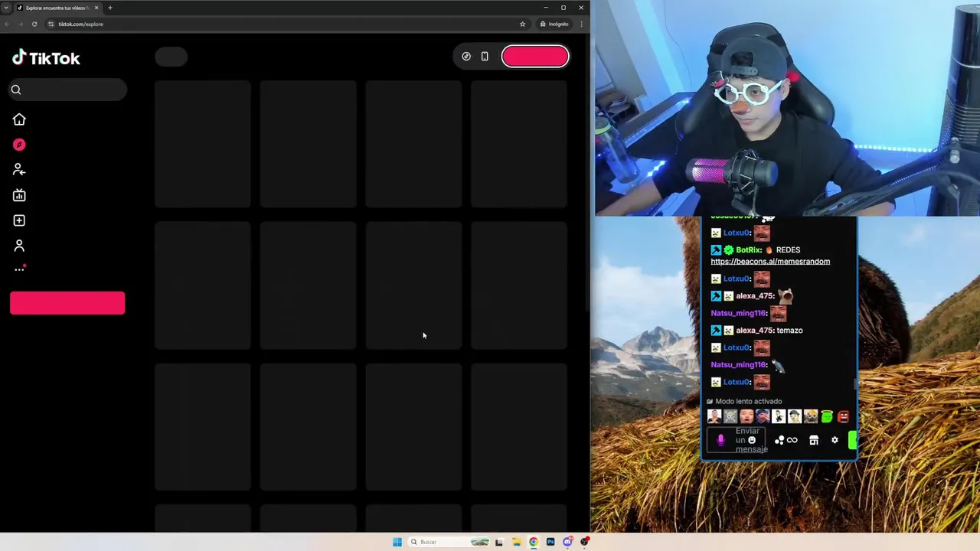Screen dimensions: 980x551
Task: Select the red angry face emote
Action: click(843, 416)
